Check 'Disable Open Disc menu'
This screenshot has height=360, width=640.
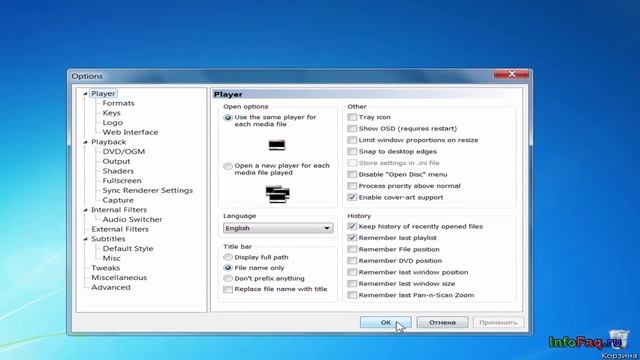352,174
